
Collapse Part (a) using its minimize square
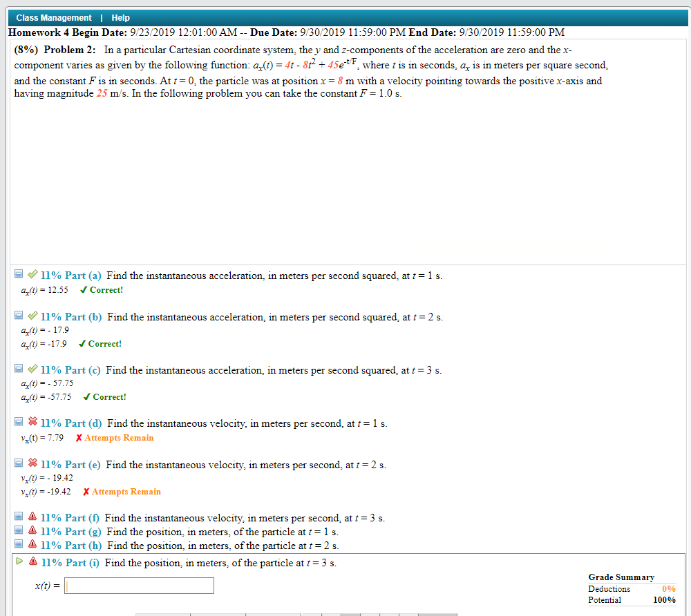19,274
